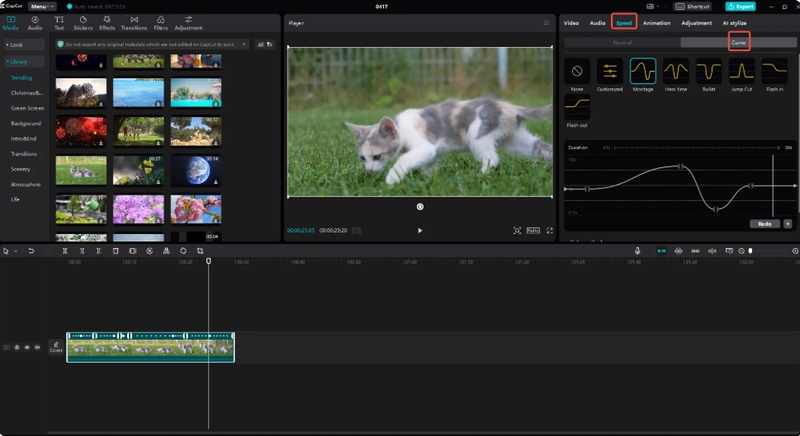
Task: Select the Flash out curve preset
Action: tap(577, 109)
